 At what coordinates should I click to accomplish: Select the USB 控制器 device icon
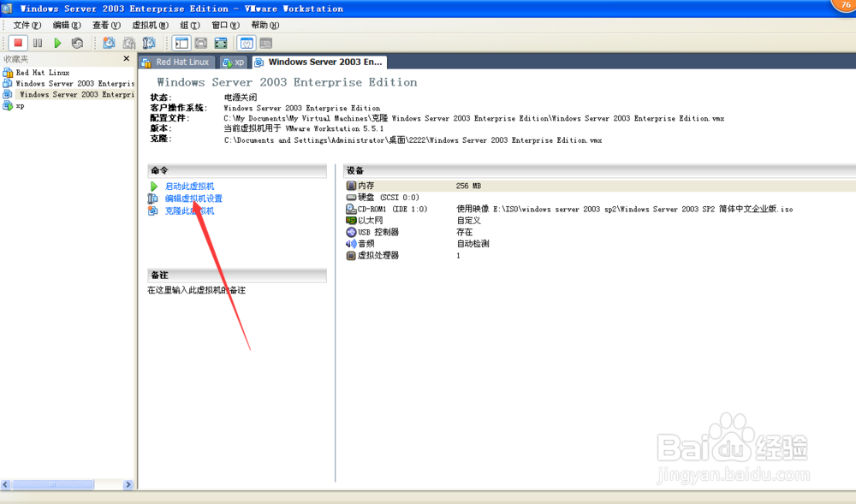[351, 232]
